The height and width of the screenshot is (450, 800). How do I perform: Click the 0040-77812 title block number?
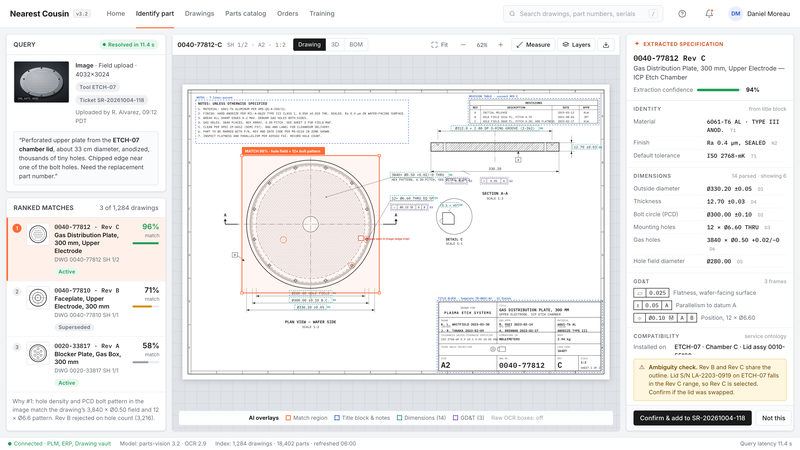click(x=521, y=365)
